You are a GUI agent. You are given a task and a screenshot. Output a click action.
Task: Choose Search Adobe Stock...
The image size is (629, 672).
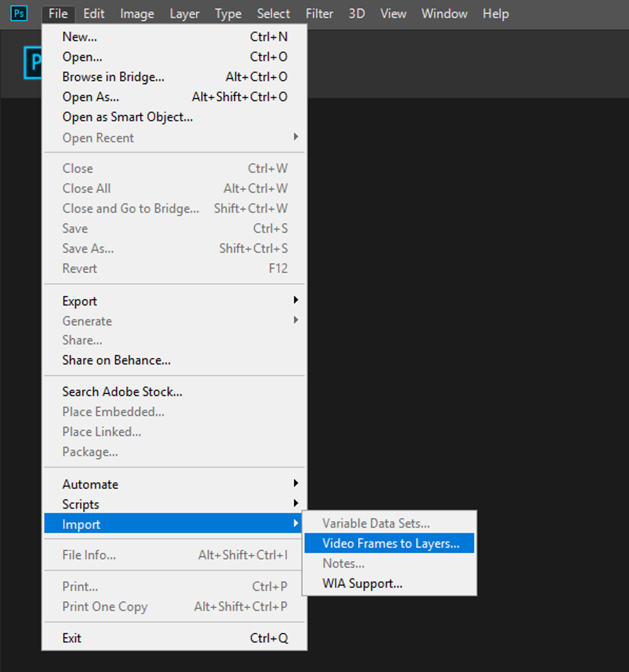(x=122, y=392)
